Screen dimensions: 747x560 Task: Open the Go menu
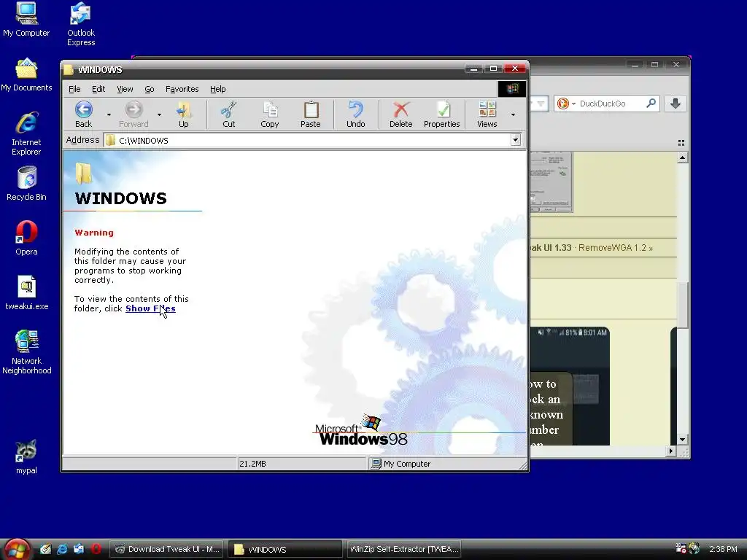149,89
